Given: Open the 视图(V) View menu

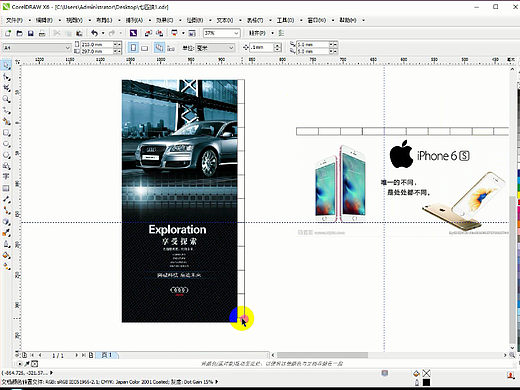Looking at the screenshot, I should [x=74, y=20].
